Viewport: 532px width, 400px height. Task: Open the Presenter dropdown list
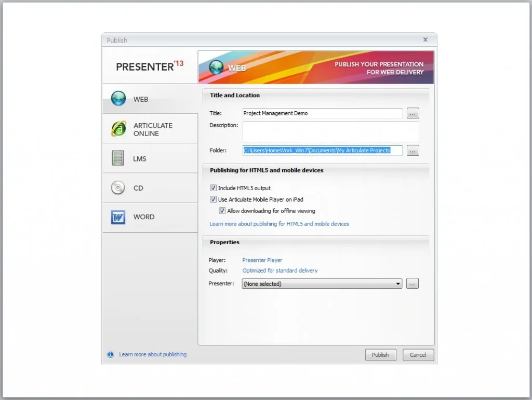pos(322,284)
